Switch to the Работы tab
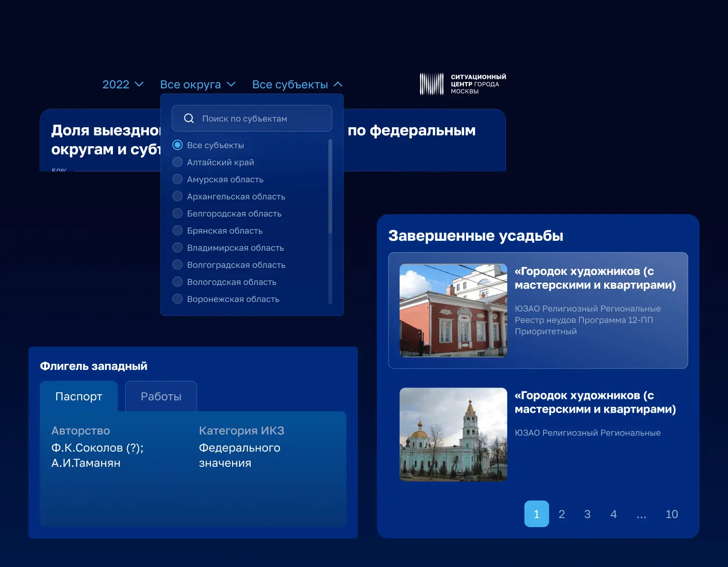728x567 pixels. (x=161, y=396)
